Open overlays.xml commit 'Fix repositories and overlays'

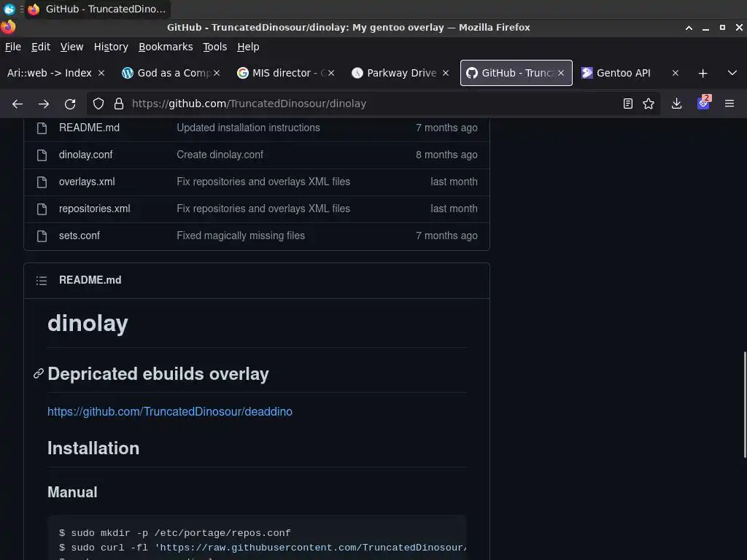[263, 182]
